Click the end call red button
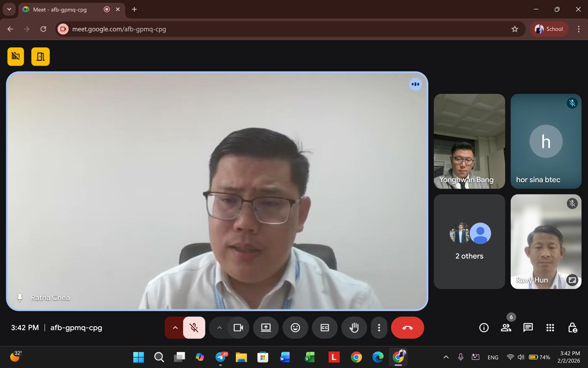Screen dimensions: 588x368 pyautogui.click(x=407, y=328)
